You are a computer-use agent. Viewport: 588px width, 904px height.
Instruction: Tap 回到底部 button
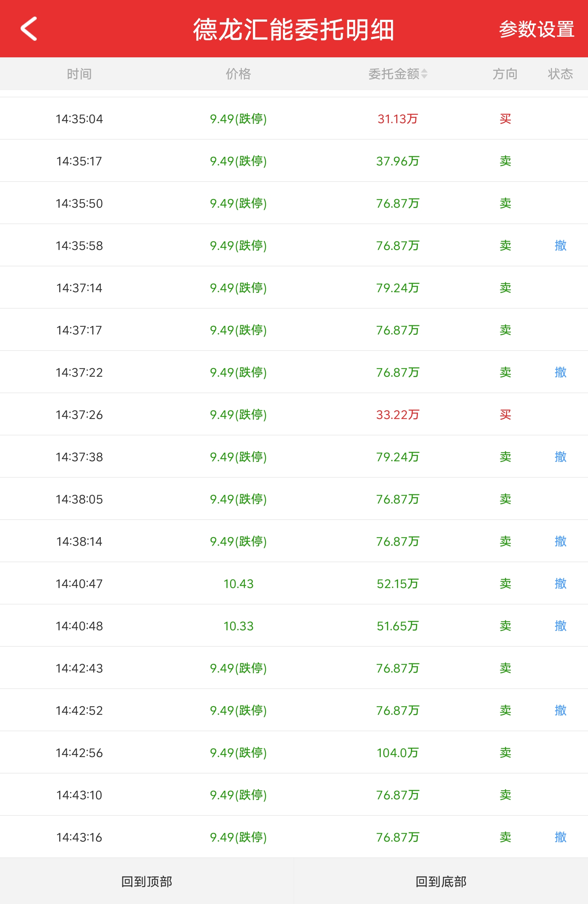click(441, 881)
